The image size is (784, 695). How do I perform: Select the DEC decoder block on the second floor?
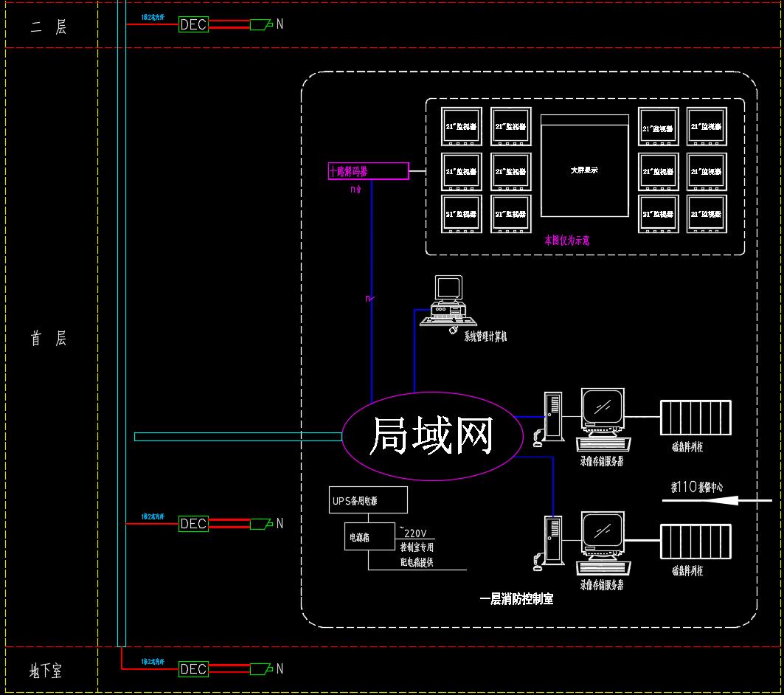192,24
